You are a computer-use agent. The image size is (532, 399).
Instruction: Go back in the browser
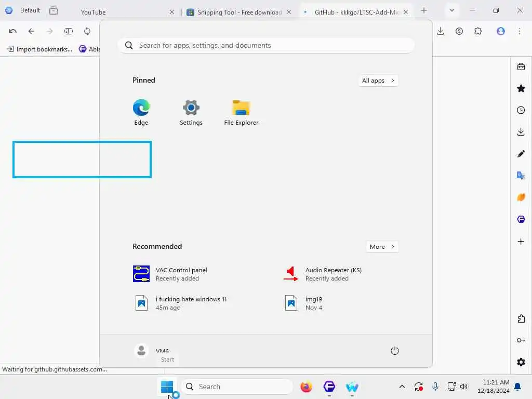click(31, 31)
